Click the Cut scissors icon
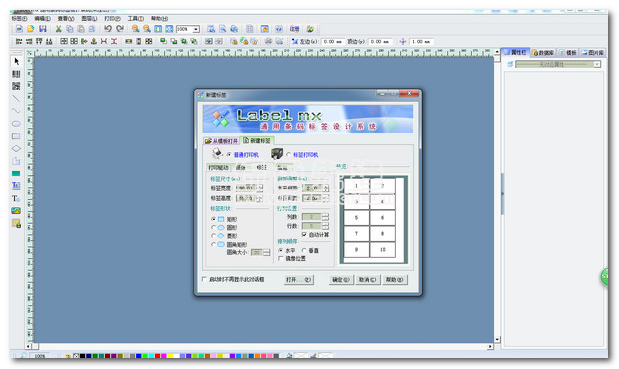Viewport: 619px width, 369px height. click(58, 29)
